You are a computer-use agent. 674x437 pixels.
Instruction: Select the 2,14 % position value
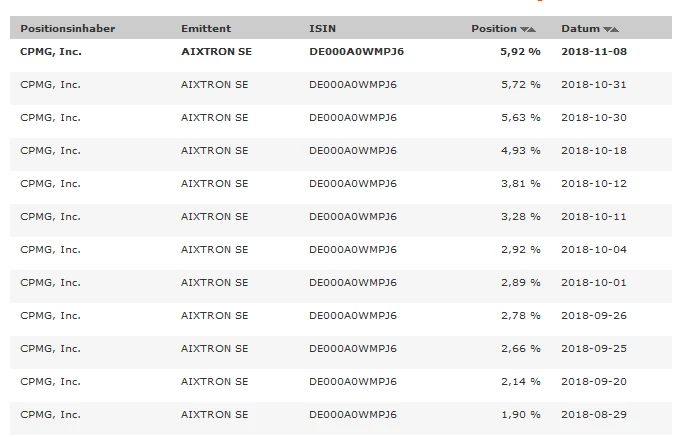pyautogui.click(x=520, y=381)
